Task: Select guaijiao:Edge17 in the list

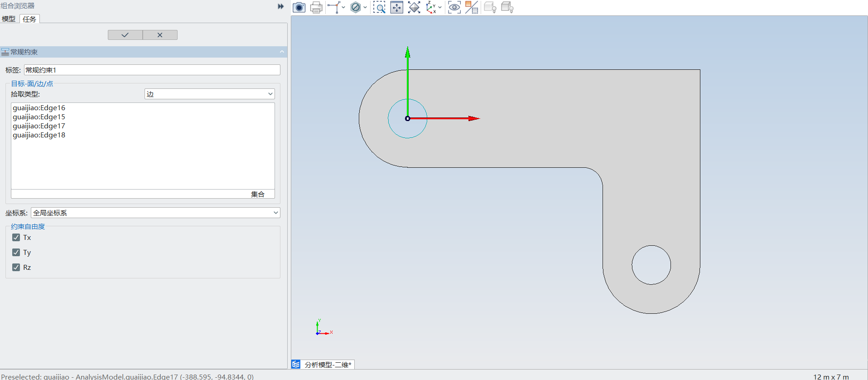Action: pos(39,126)
